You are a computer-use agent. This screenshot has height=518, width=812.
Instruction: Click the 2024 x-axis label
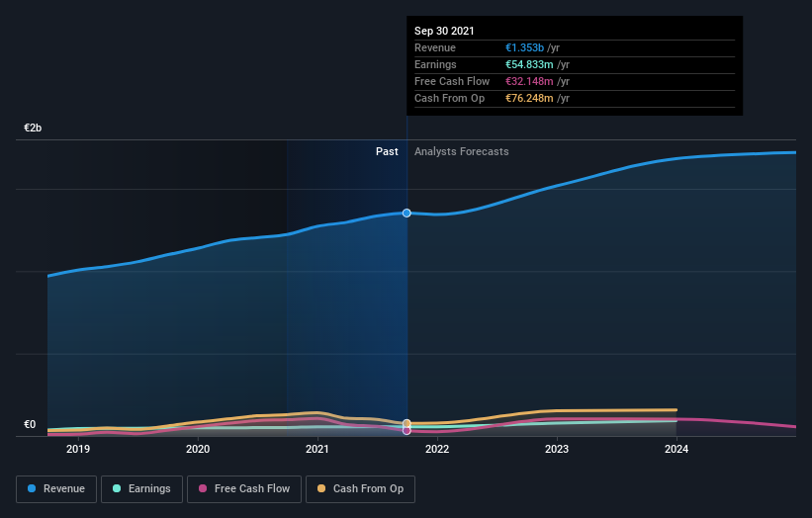(x=677, y=449)
